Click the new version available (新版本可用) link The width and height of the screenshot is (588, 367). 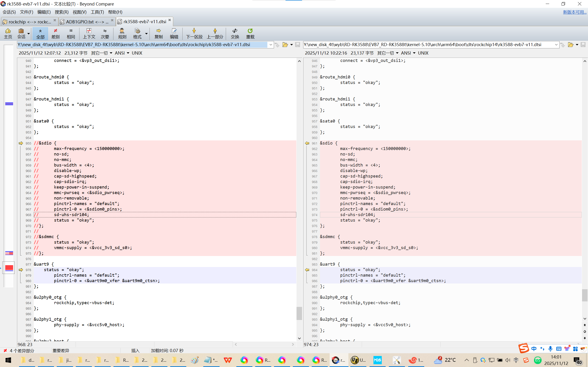574,12
